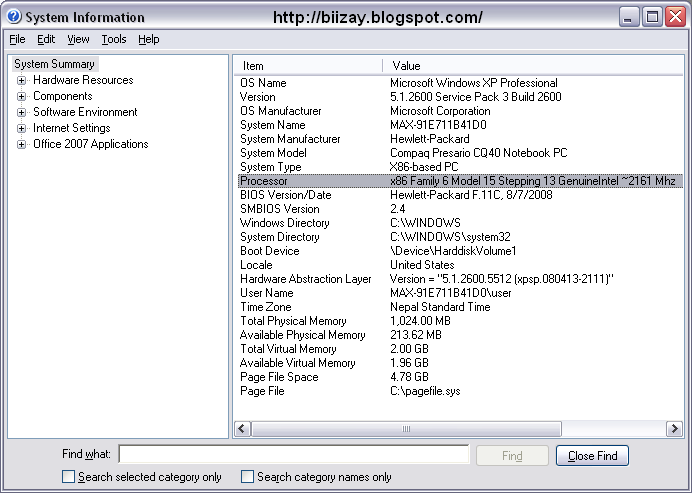Click the horizontal scrollbar thumb
Image resolution: width=692 pixels, height=493 pixels.
(406, 429)
